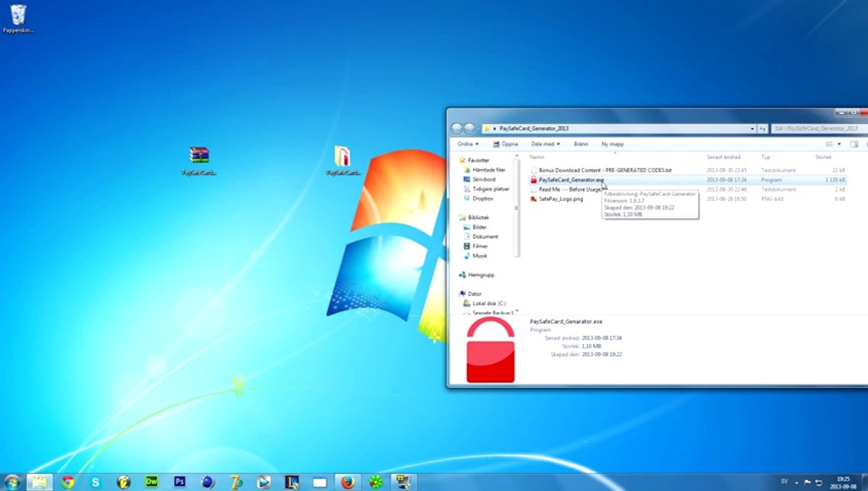This screenshot has height=491, width=868.
Task: Click the change view icon
Action: pos(830,144)
